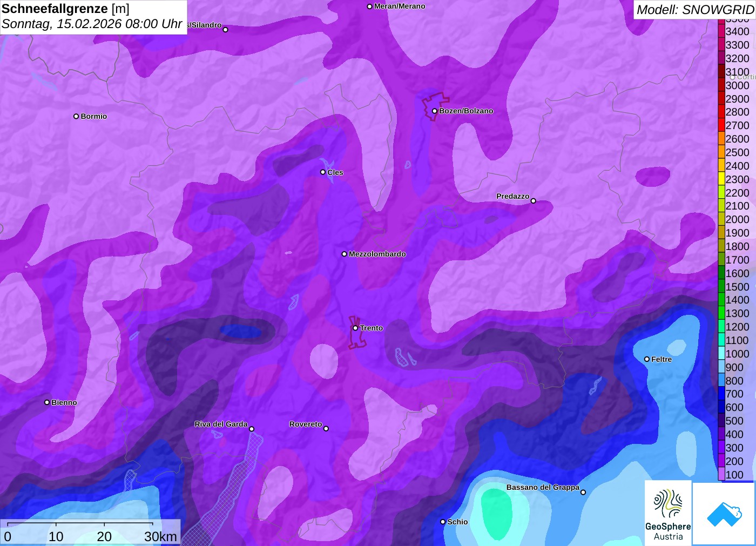Click the Trento label text

(372, 328)
